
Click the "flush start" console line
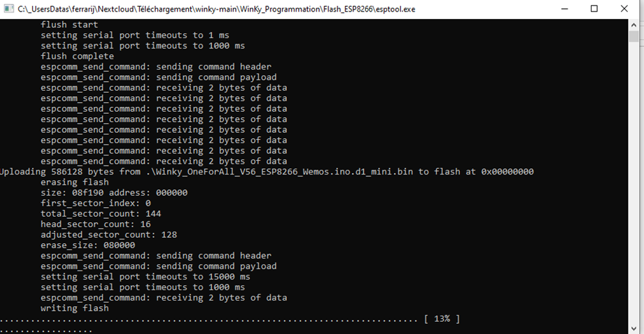click(69, 25)
